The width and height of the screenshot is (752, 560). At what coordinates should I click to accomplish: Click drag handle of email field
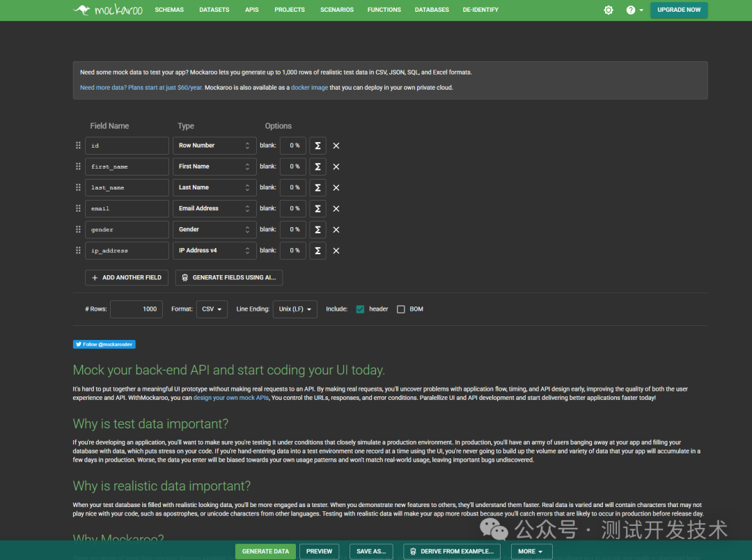(78, 208)
